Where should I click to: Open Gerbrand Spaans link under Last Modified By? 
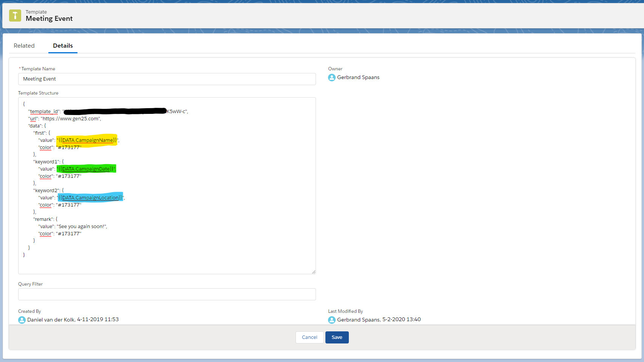click(358, 320)
